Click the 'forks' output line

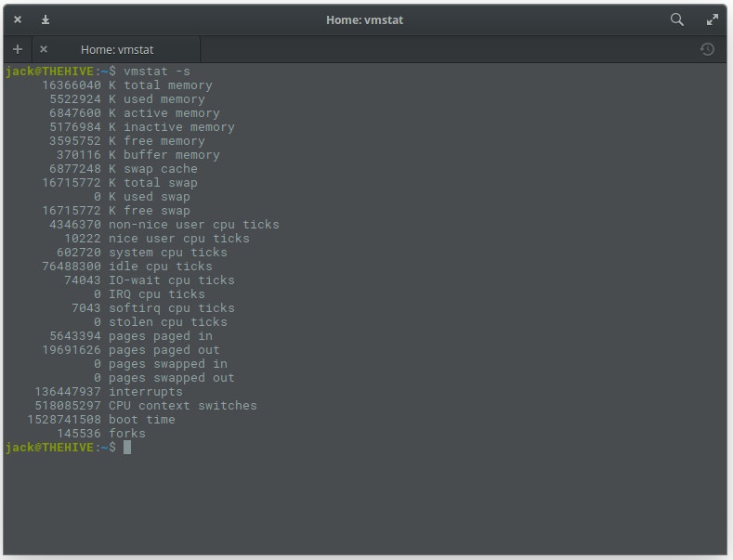coord(126,434)
